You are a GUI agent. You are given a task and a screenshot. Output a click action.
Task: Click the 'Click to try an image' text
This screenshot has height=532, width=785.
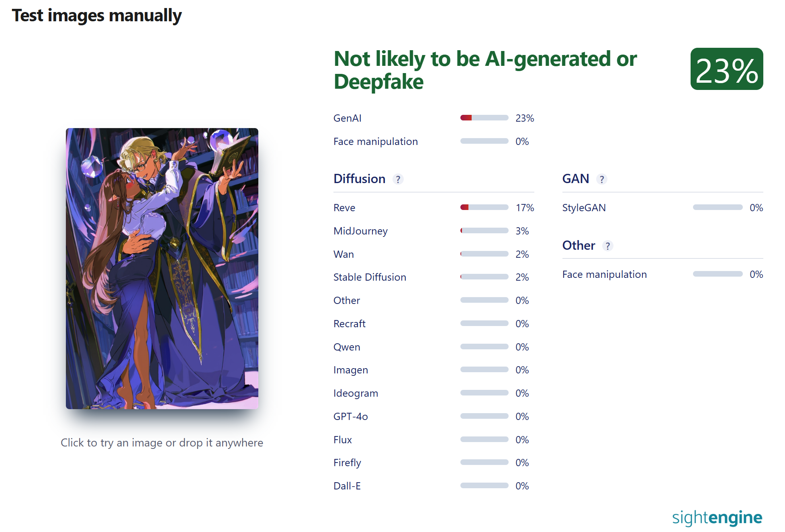point(162,442)
